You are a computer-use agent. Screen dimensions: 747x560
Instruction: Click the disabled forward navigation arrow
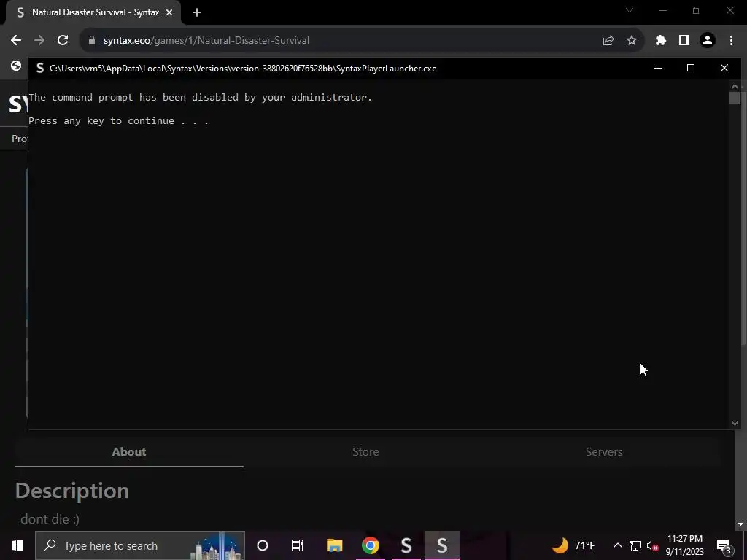point(39,41)
